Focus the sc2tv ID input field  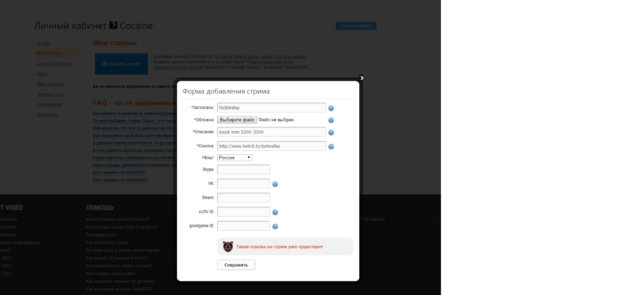pyautogui.click(x=244, y=212)
